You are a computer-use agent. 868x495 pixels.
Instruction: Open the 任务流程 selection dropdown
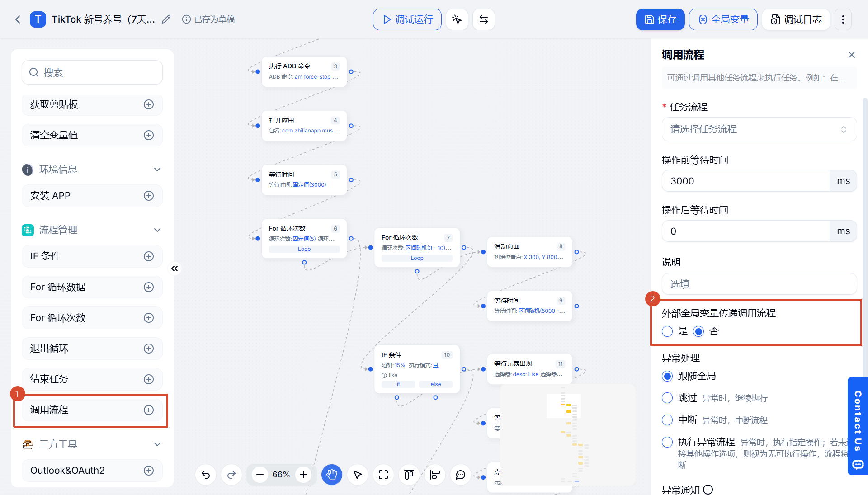click(759, 129)
